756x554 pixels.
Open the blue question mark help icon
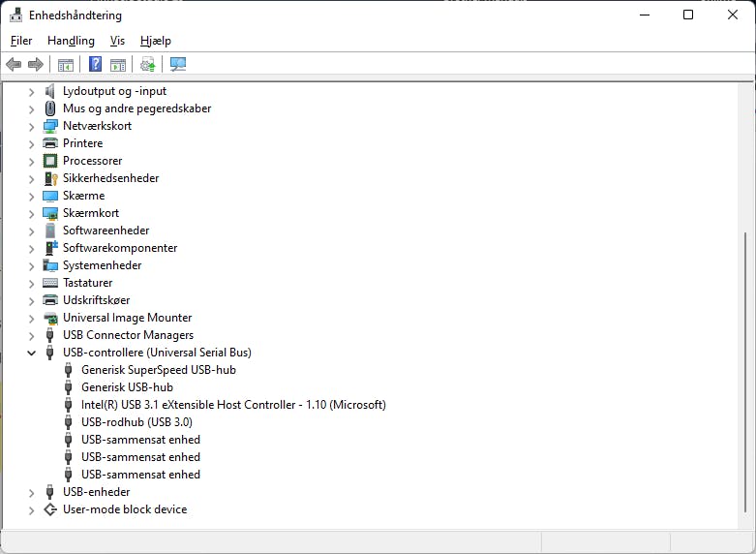tap(96, 64)
